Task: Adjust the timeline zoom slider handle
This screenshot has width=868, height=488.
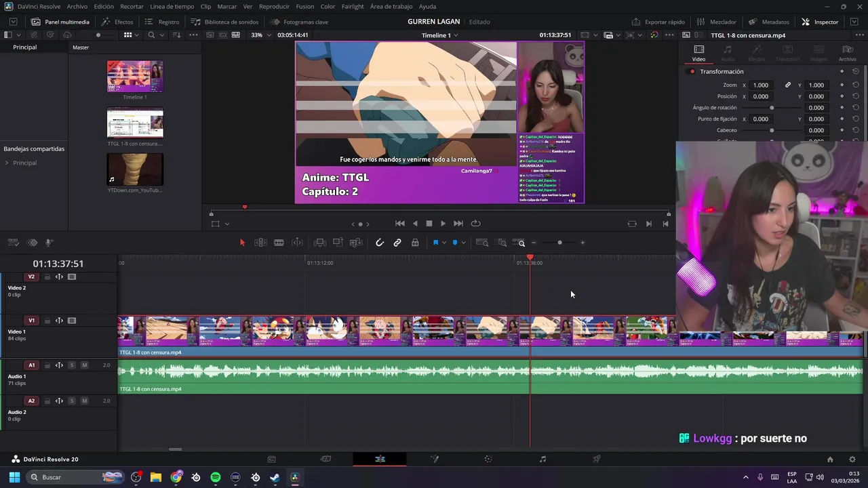Action: tap(559, 243)
